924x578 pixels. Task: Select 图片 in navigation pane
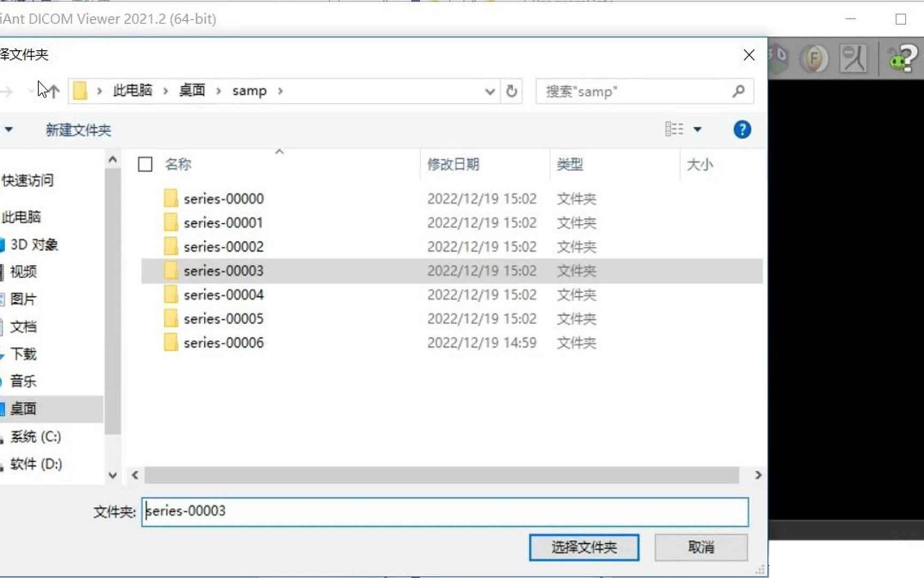[24, 299]
